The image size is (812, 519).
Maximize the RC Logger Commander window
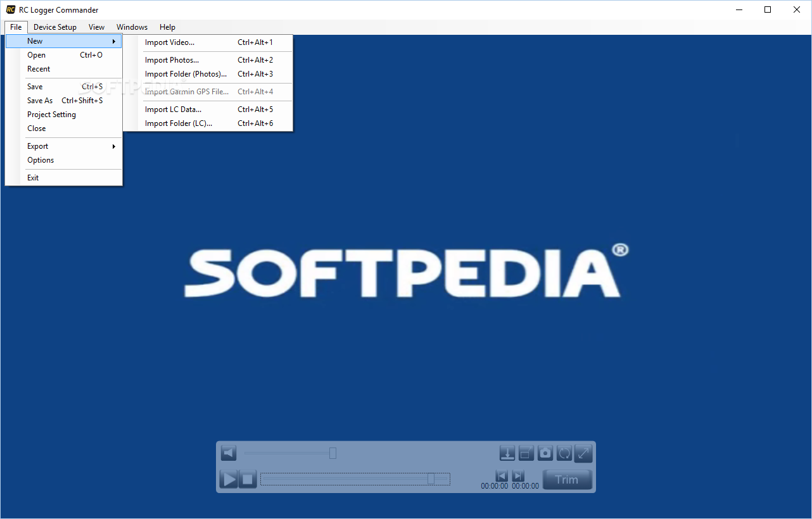[x=768, y=9]
